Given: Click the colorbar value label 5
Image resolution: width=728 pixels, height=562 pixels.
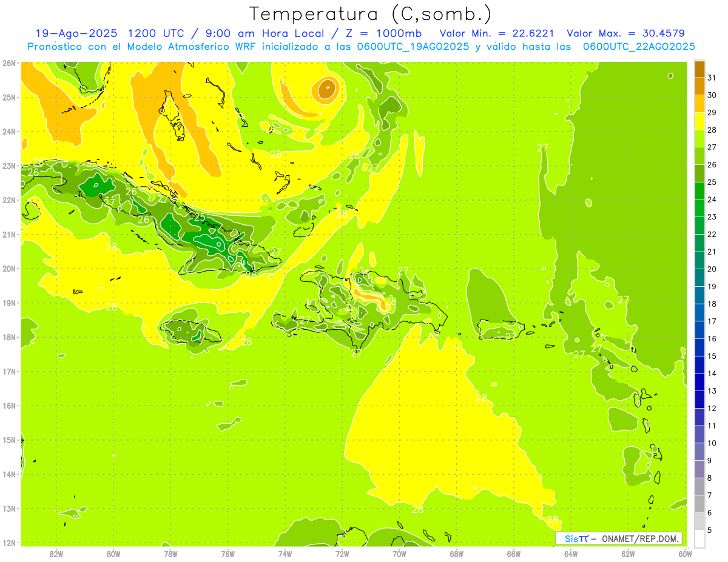Looking at the screenshot, I should (710, 530).
